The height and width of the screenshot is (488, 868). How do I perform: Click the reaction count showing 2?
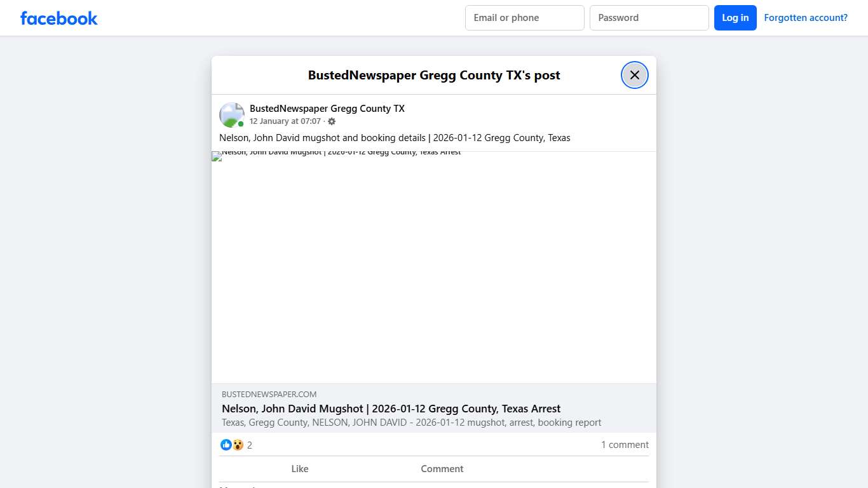pyautogui.click(x=249, y=445)
